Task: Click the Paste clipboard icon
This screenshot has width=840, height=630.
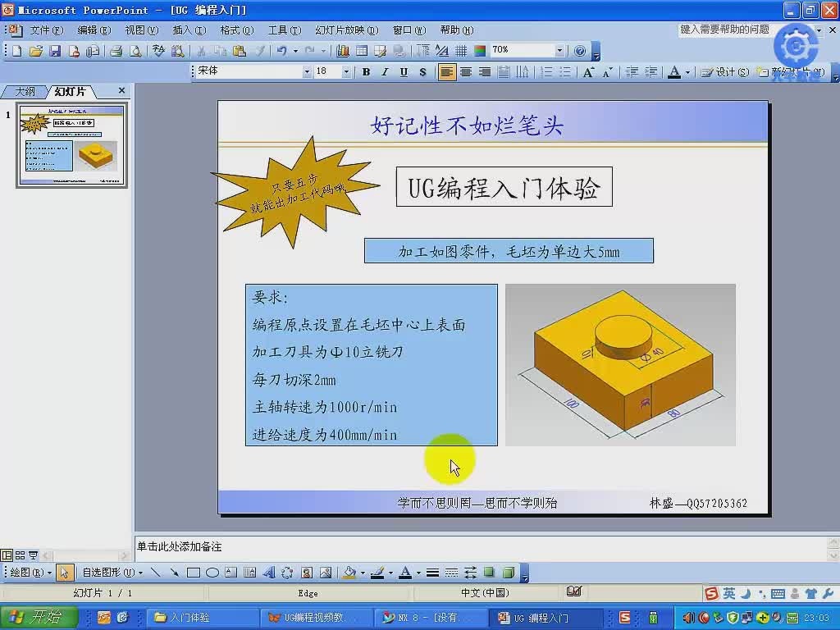Action: (240, 51)
